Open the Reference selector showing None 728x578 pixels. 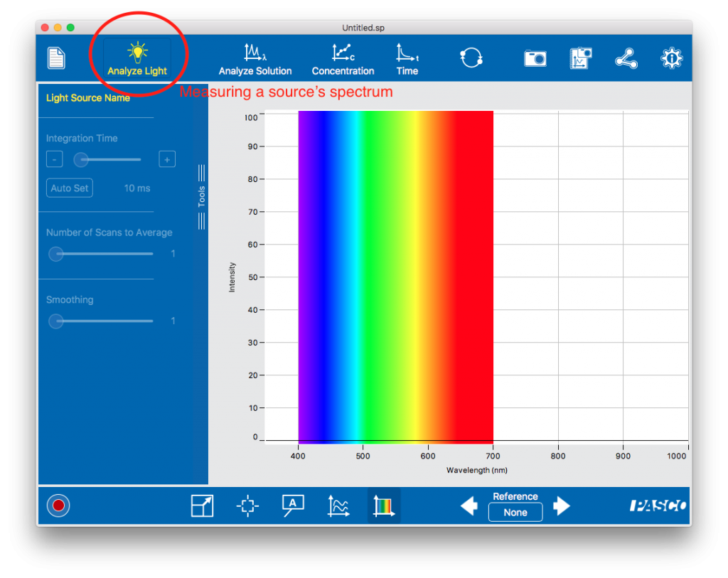515,512
